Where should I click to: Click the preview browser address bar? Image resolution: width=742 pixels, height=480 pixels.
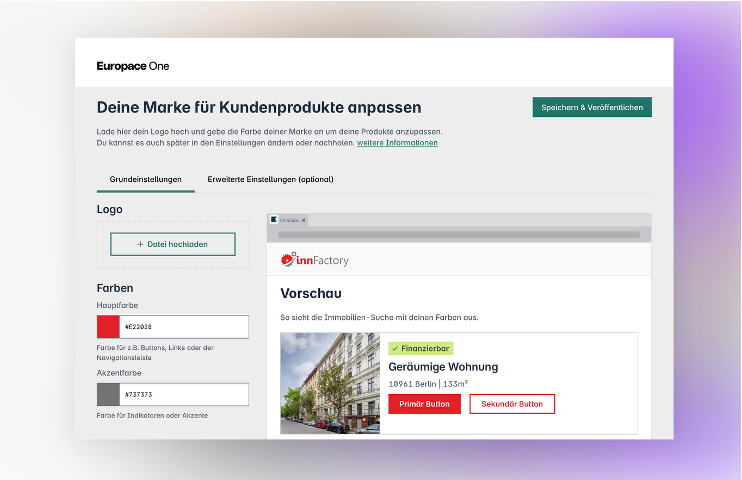click(x=459, y=234)
